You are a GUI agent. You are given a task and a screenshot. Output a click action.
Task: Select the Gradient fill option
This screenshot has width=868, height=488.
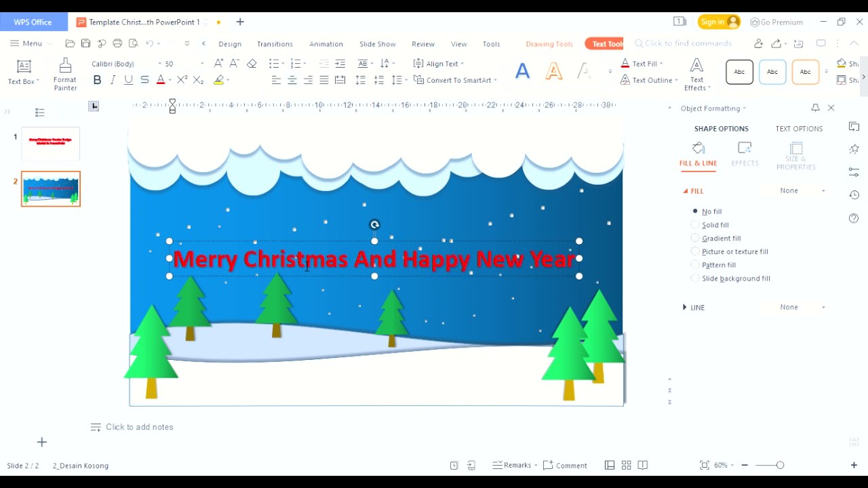(716, 239)
